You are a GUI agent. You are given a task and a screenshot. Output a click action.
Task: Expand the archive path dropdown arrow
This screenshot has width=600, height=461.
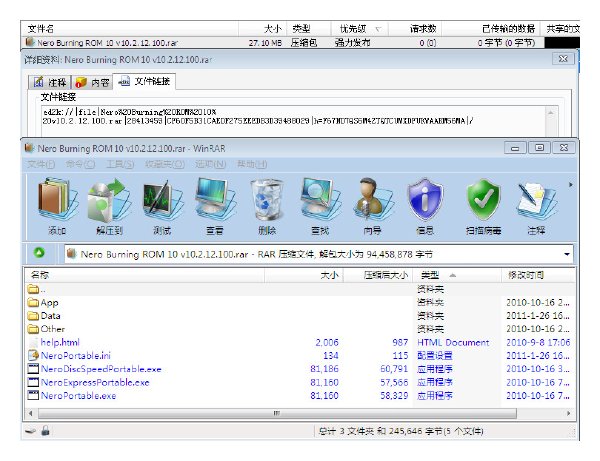click(567, 254)
